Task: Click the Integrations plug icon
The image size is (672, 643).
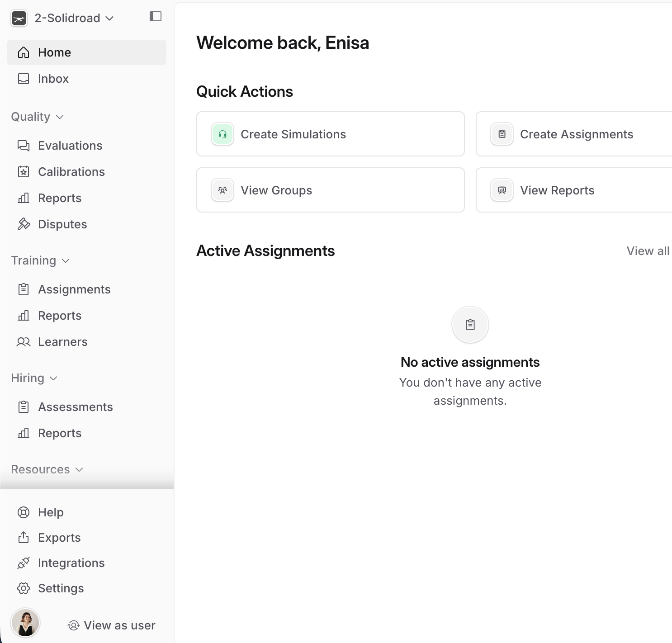Action: click(x=24, y=563)
